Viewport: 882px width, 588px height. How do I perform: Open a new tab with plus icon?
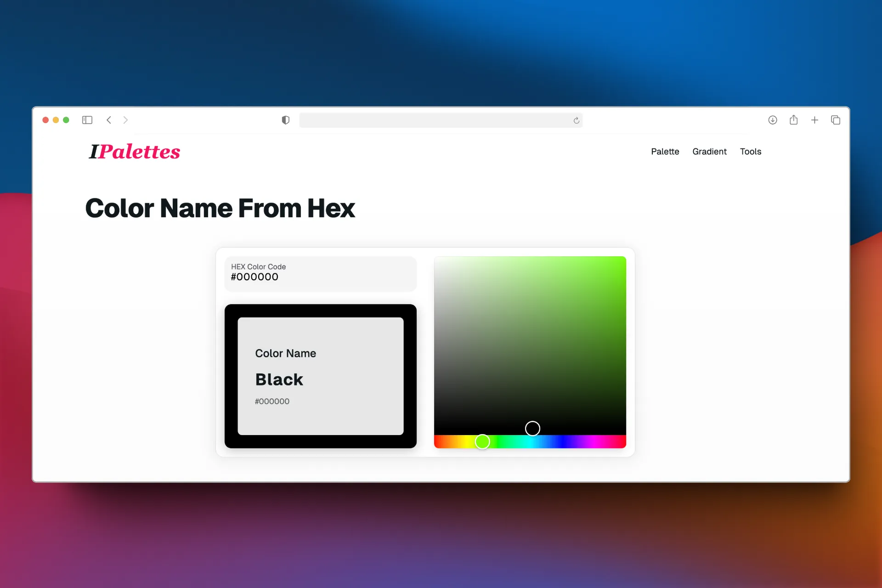tap(815, 120)
